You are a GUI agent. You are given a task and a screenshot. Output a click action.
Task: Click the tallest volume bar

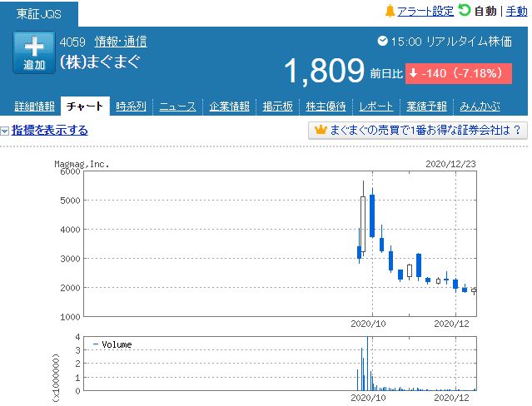pos(367,364)
